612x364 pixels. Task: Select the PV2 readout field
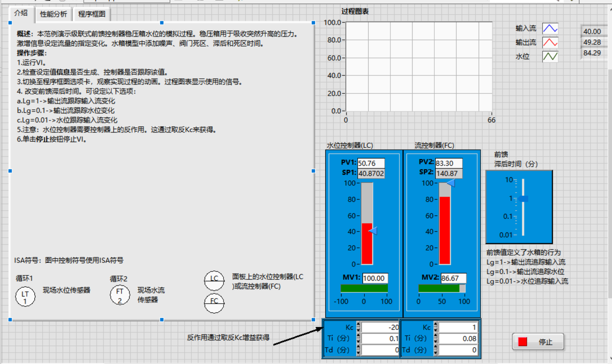click(x=448, y=163)
